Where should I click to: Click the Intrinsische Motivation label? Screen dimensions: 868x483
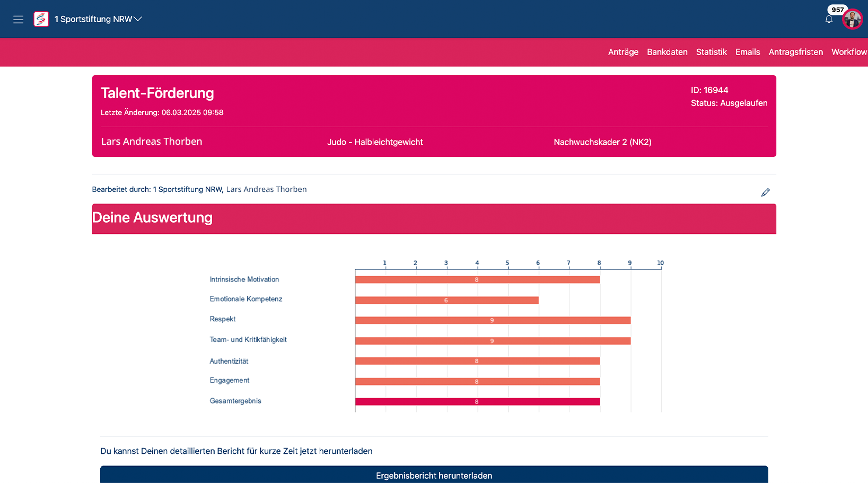pos(244,279)
